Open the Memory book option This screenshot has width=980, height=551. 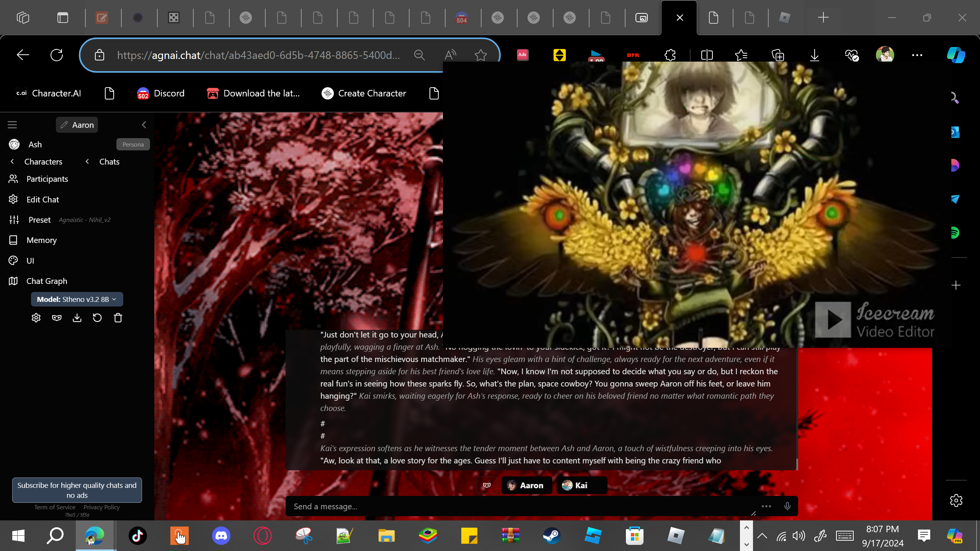41,240
